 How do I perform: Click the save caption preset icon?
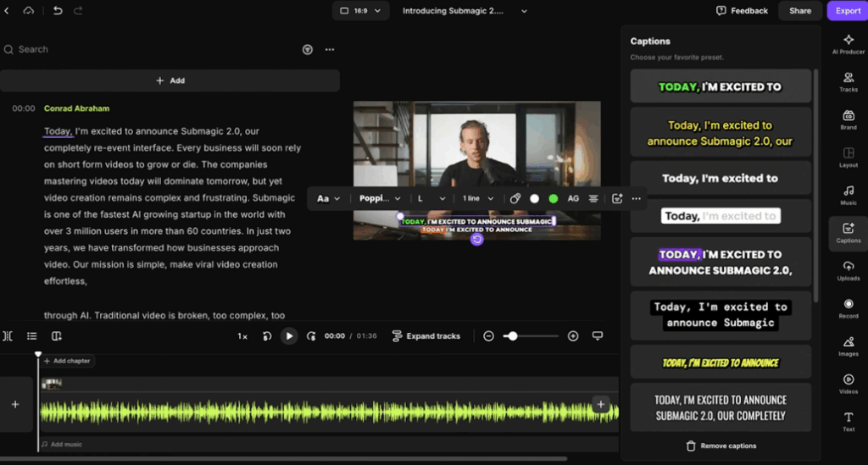coord(617,198)
